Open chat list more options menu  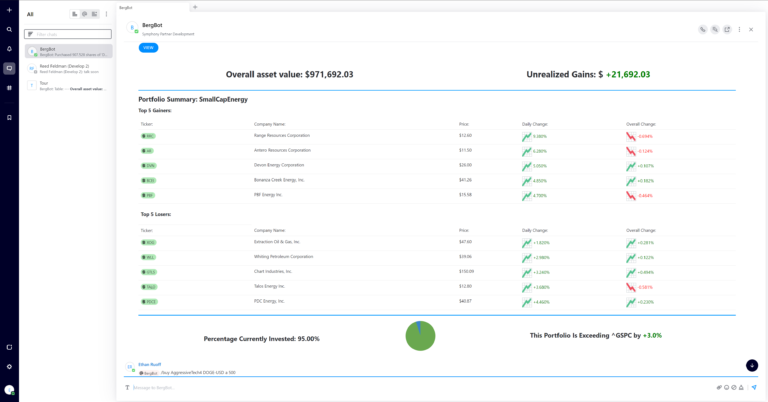[x=106, y=14]
